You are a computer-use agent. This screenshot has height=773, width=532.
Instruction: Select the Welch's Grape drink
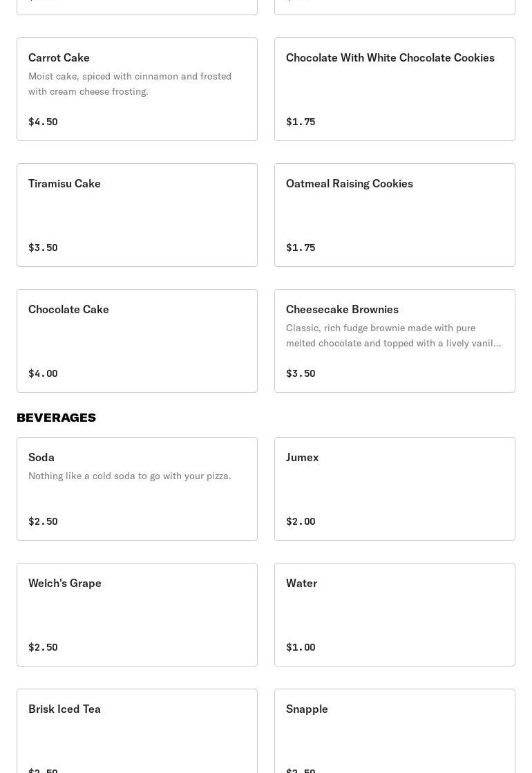137,614
